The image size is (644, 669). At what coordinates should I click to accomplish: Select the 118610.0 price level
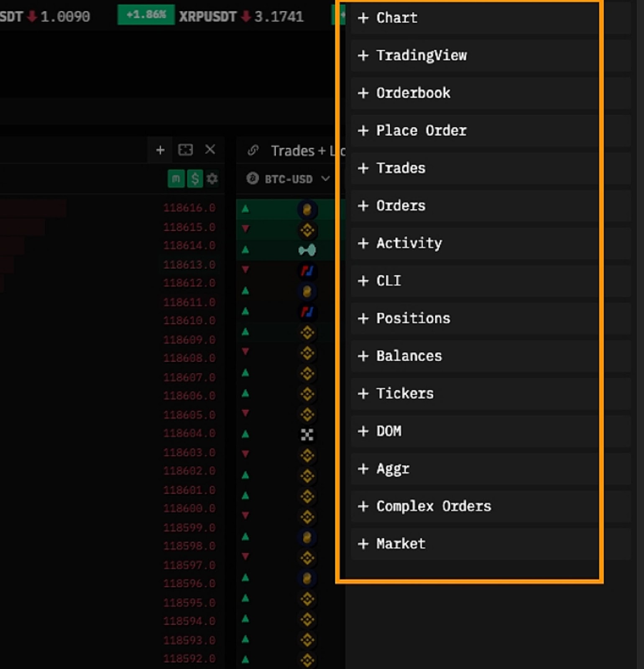[189, 321]
